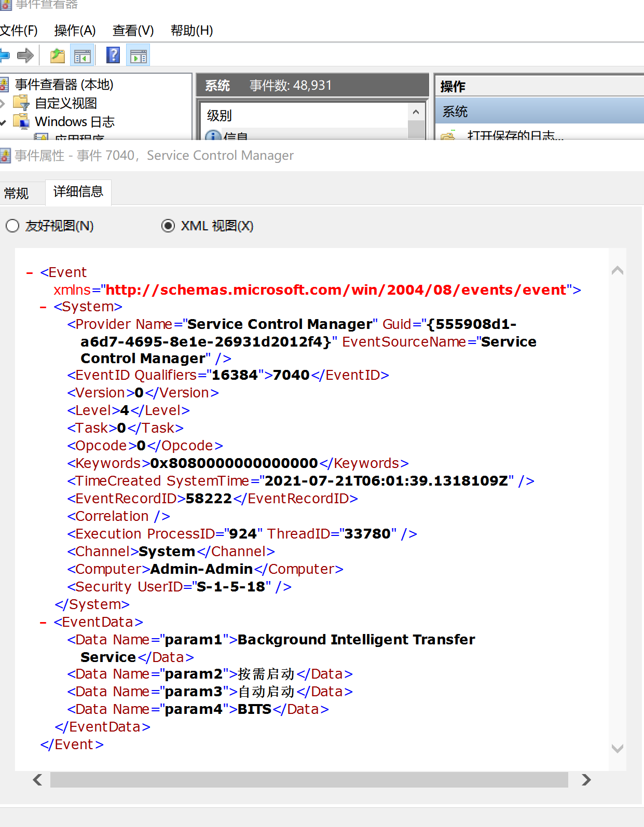Collapse the System XML node
The width and height of the screenshot is (644, 827).
(44, 307)
